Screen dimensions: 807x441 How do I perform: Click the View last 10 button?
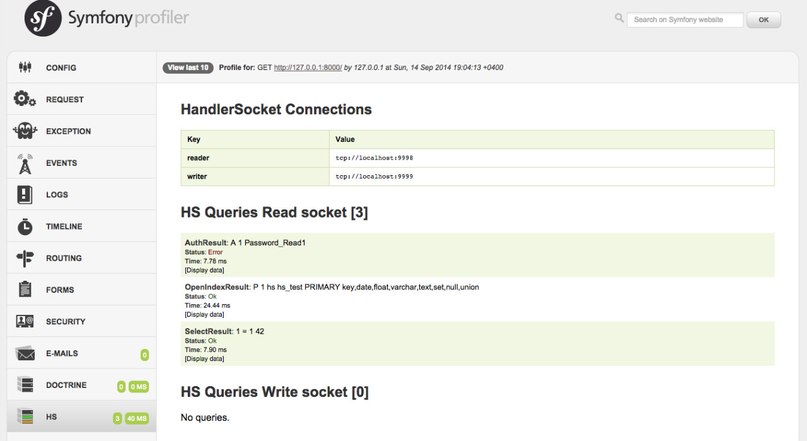coord(188,67)
